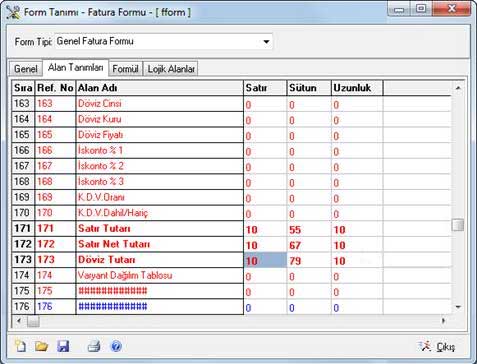The image size is (477, 364).
Task: Save form with floppy disk icon
Action: click(63, 346)
